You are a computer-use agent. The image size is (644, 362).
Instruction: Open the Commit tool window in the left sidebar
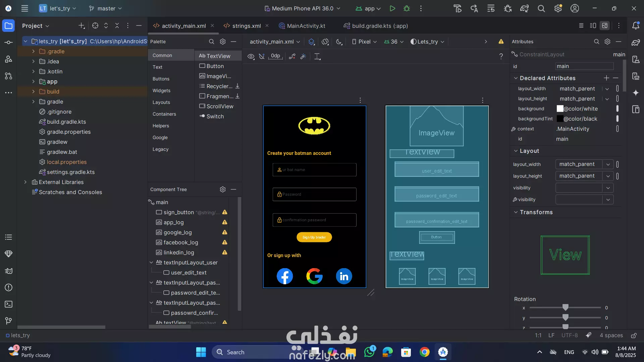coord(8,43)
